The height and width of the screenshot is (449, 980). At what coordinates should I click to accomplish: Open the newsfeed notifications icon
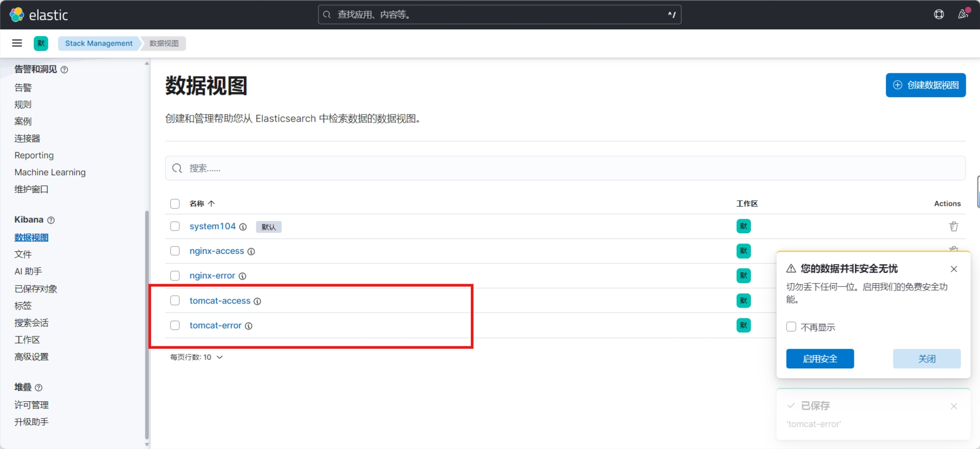pyautogui.click(x=963, y=14)
